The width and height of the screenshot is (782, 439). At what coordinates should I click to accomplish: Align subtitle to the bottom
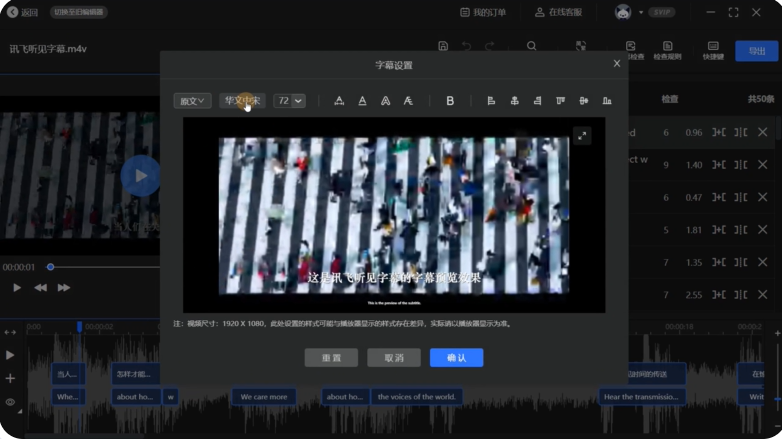606,101
